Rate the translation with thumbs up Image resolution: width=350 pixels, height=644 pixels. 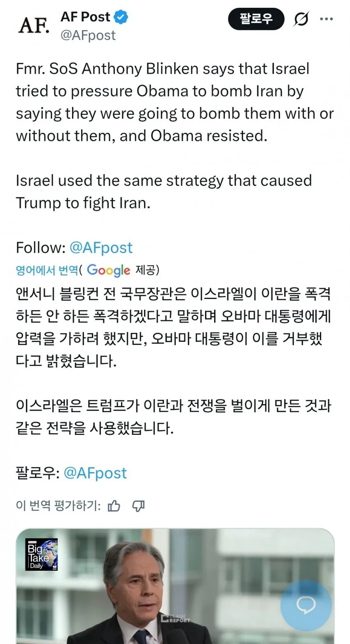[x=114, y=505]
